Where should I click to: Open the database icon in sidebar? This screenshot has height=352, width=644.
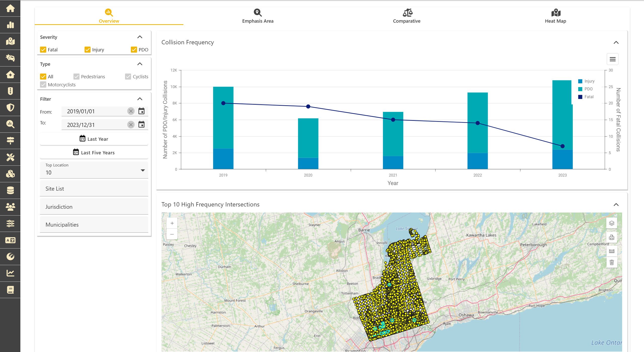pyautogui.click(x=10, y=190)
